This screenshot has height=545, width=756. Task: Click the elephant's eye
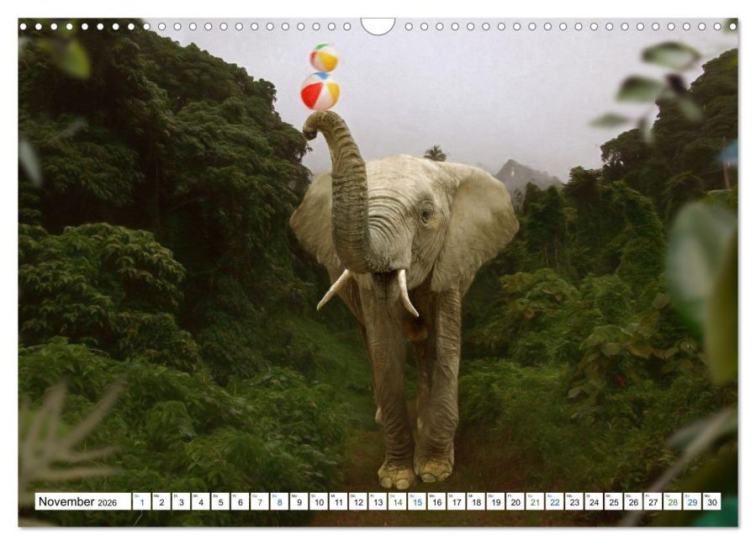(425, 214)
